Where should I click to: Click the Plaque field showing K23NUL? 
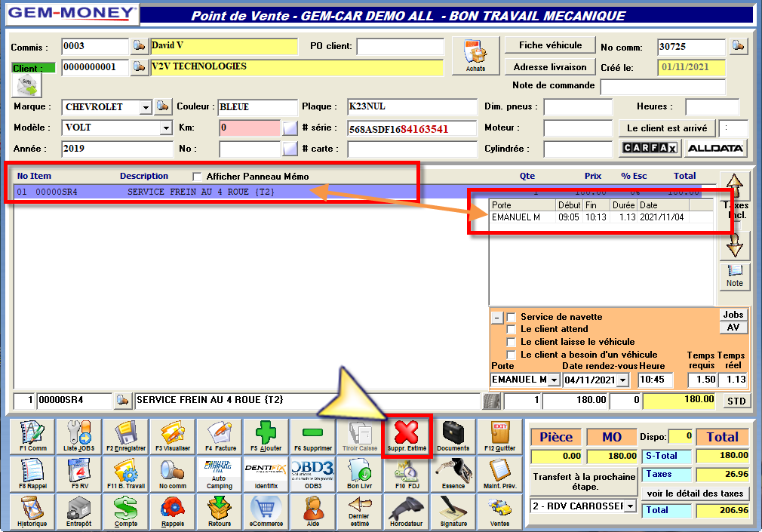pyautogui.click(x=412, y=106)
